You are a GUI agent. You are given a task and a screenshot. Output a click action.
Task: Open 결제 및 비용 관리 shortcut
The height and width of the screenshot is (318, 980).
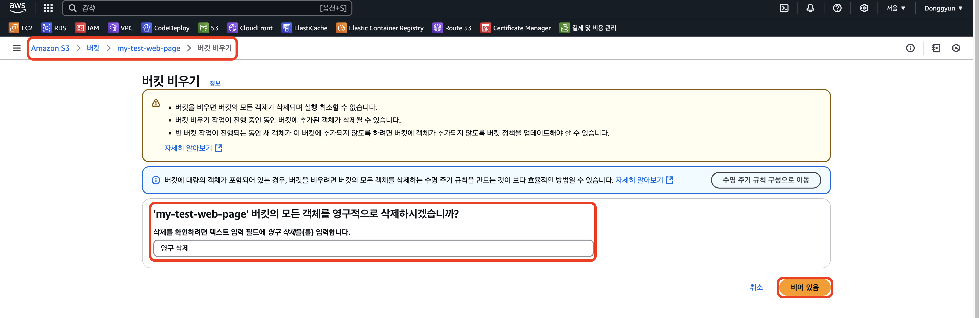coord(588,28)
